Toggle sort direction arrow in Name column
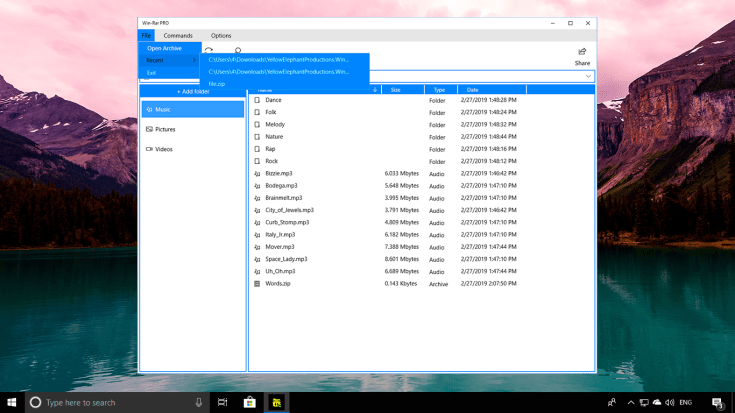This screenshot has height=413, width=735. click(375, 90)
